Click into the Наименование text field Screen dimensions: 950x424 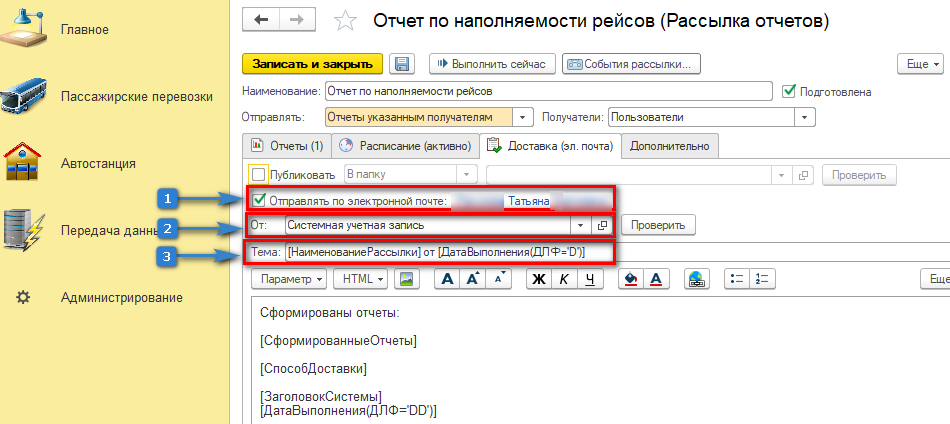(x=548, y=91)
